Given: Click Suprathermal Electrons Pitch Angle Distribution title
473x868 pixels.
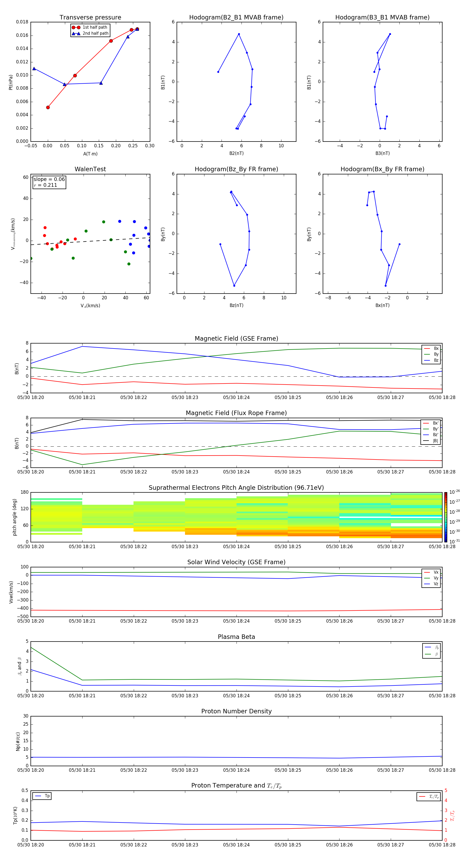Looking at the screenshot, I should tap(236, 488).
